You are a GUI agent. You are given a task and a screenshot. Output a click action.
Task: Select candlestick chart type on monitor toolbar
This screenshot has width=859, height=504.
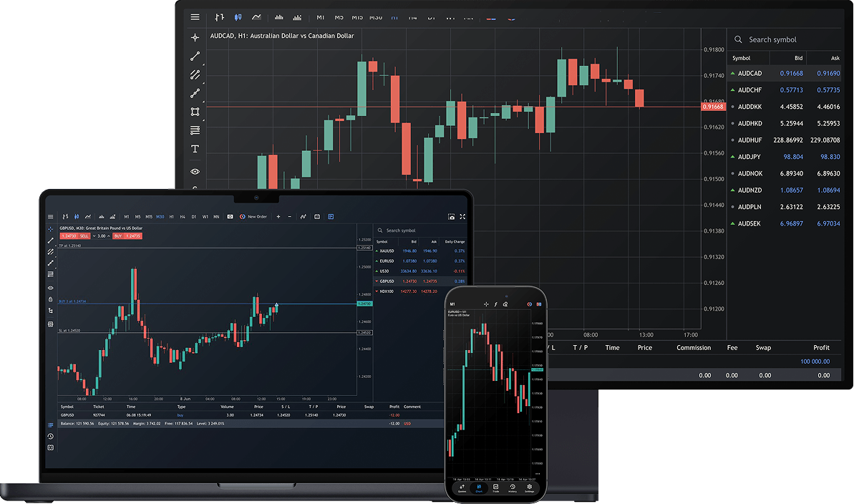[238, 17]
